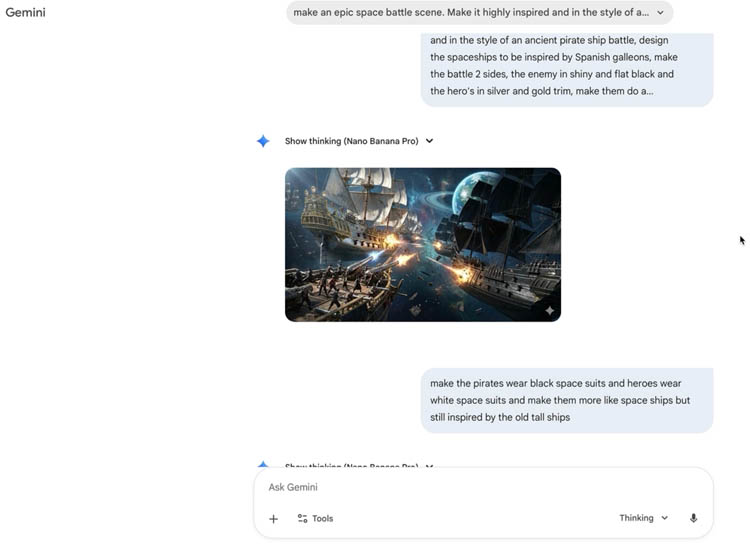Select the message about black space suits
This screenshot has width=750, height=548.
click(566, 400)
